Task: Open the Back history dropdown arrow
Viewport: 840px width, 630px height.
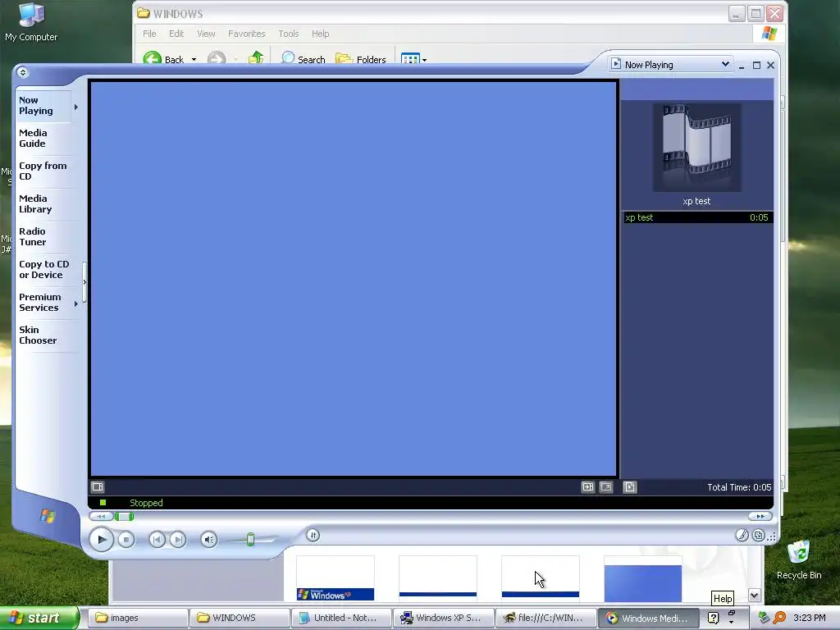Action: (x=194, y=59)
